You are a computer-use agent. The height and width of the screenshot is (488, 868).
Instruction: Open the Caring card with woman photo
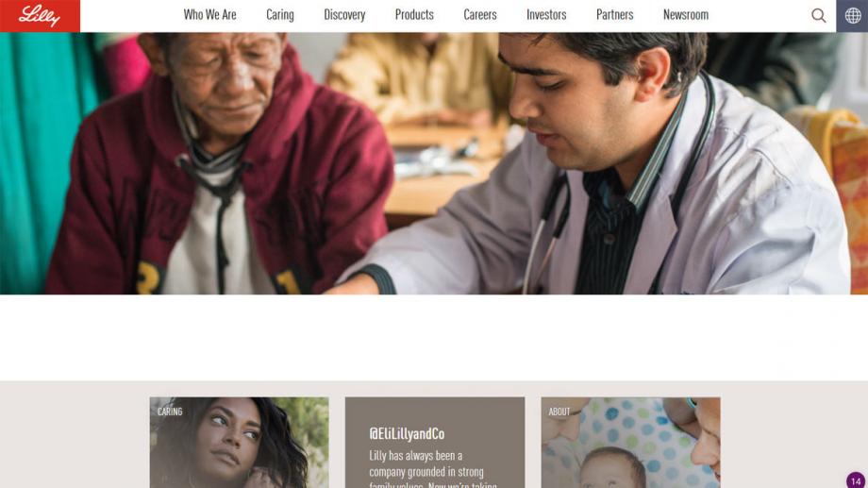pos(239,443)
